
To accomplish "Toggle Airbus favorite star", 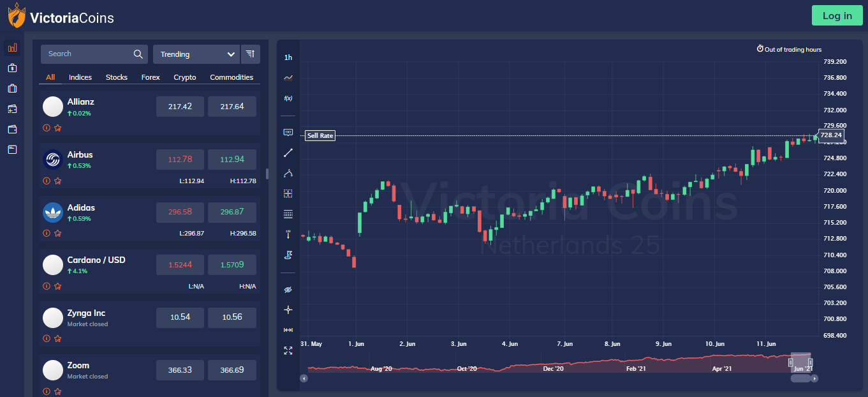I will 57,181.
